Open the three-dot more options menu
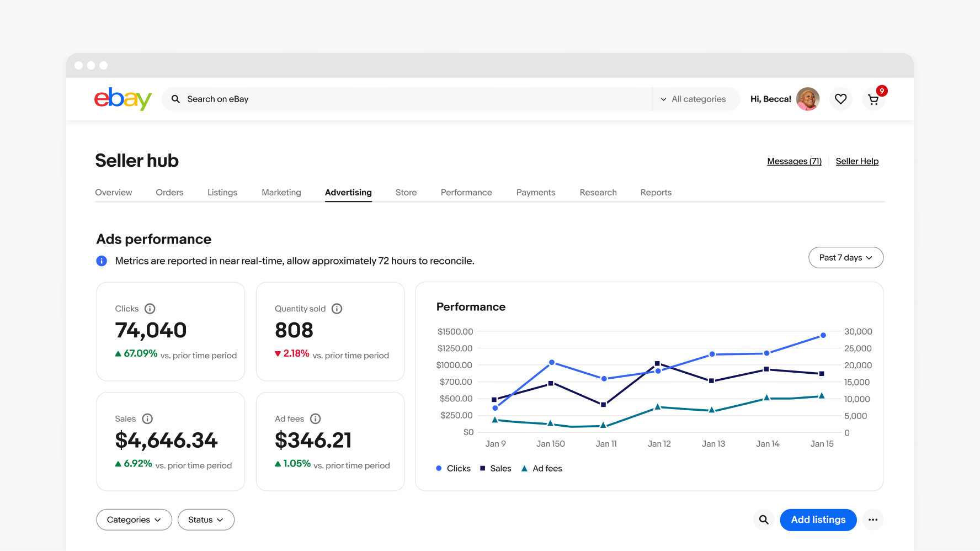Screen dimensions: 980x551 tap(872, 520)
